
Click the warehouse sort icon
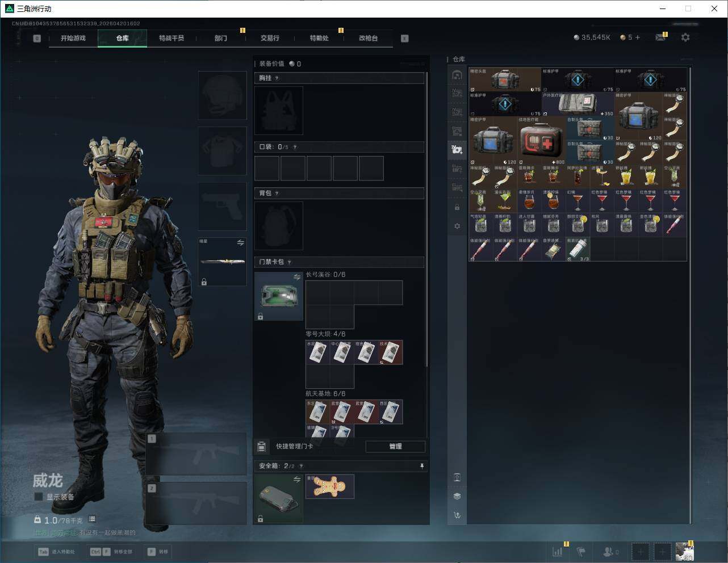(457, 515)
